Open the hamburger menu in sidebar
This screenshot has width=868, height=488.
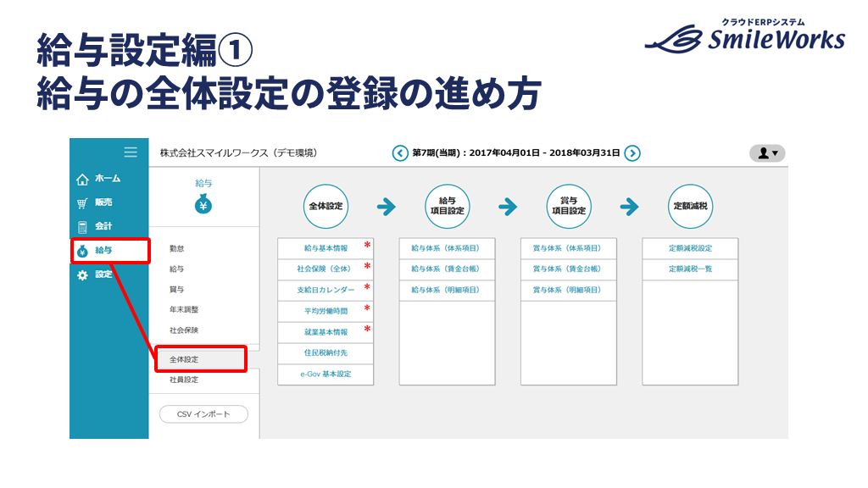[x=131, y=152]
